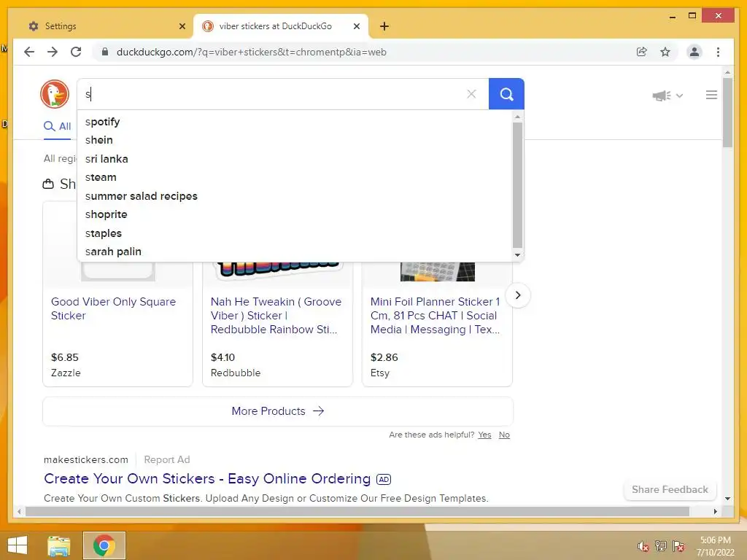Screen dimensions: 747x560
Task: Open a new tab with the plus button
Action: pos(384,26)
